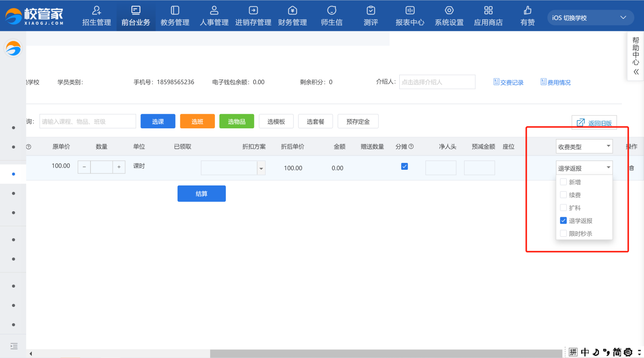Open 招生管理 module icon
The image size is (644, 358).
click(x=97, y=10)
